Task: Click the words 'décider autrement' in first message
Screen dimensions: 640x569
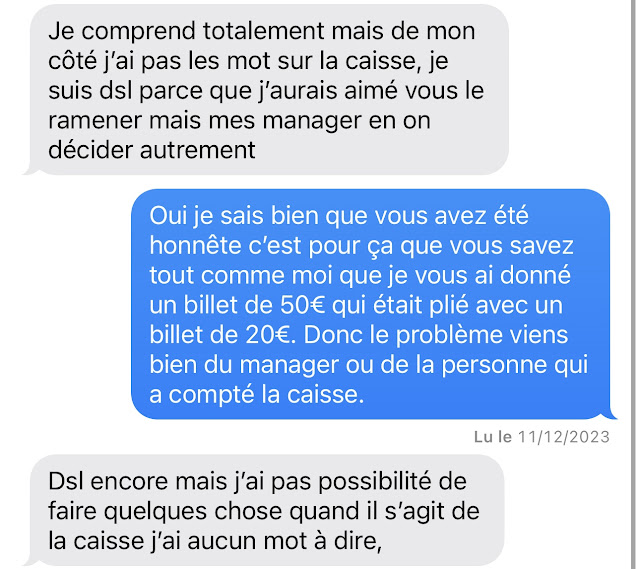Action: [152, 150]
